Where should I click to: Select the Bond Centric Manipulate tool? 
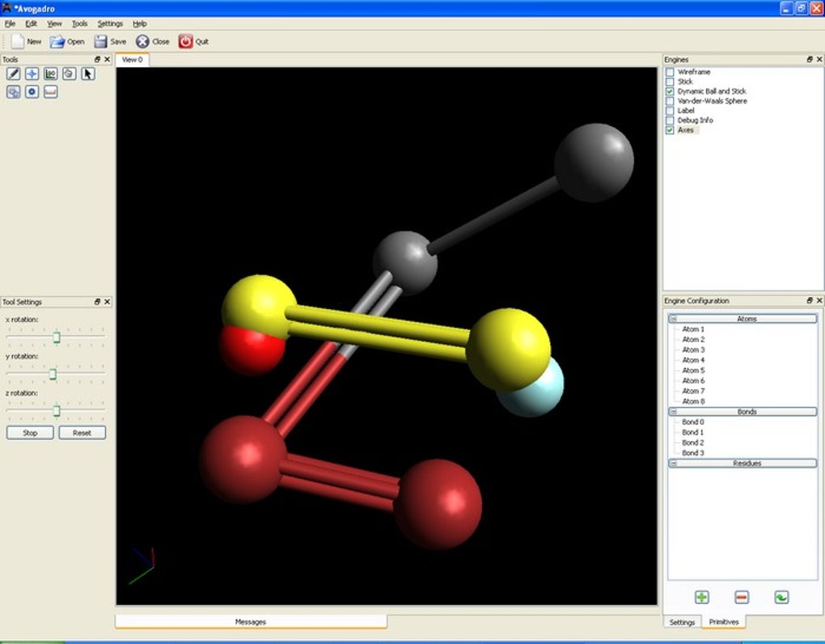[x=50, y=74]
